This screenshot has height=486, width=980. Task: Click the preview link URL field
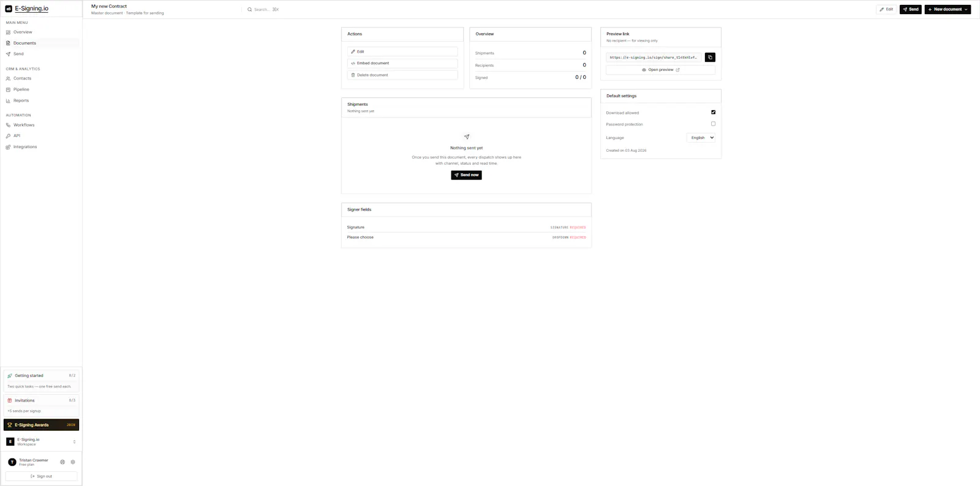coord(654,58)
